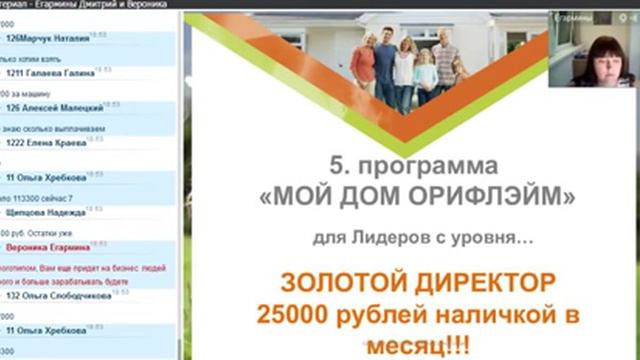
Task: Click chat message 'ало 113300 сейчас 7'
Action: [36, 199]
